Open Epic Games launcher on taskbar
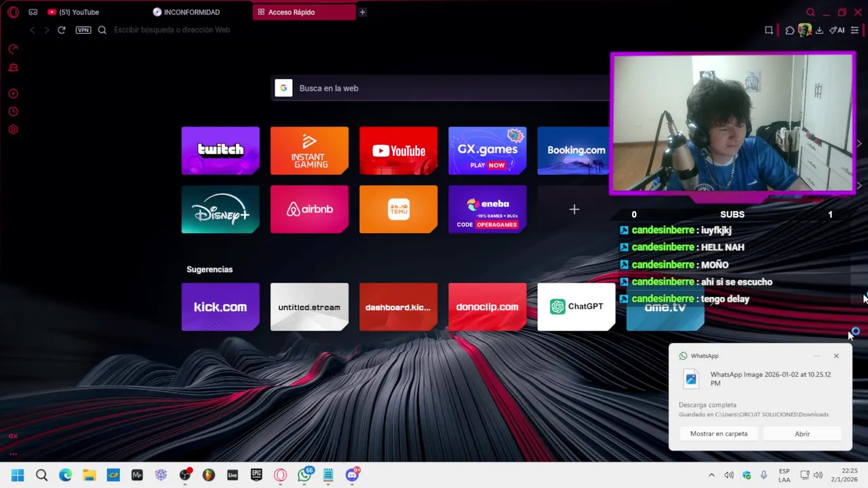This screenshot has width=868, height=488. (x=256, y=475)
